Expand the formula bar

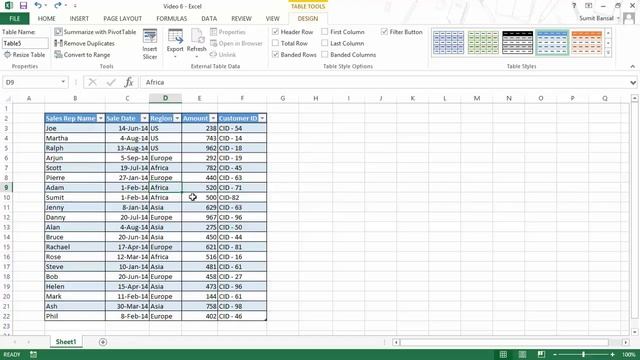(x=633, y=82)
